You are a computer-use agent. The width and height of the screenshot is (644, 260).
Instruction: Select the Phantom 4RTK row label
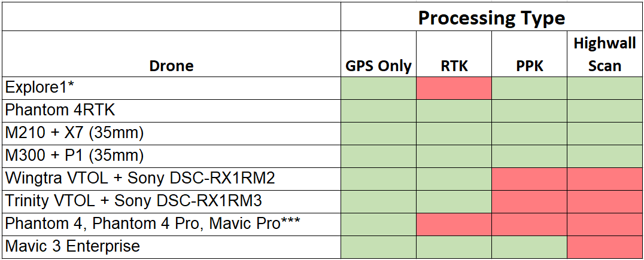172,111
